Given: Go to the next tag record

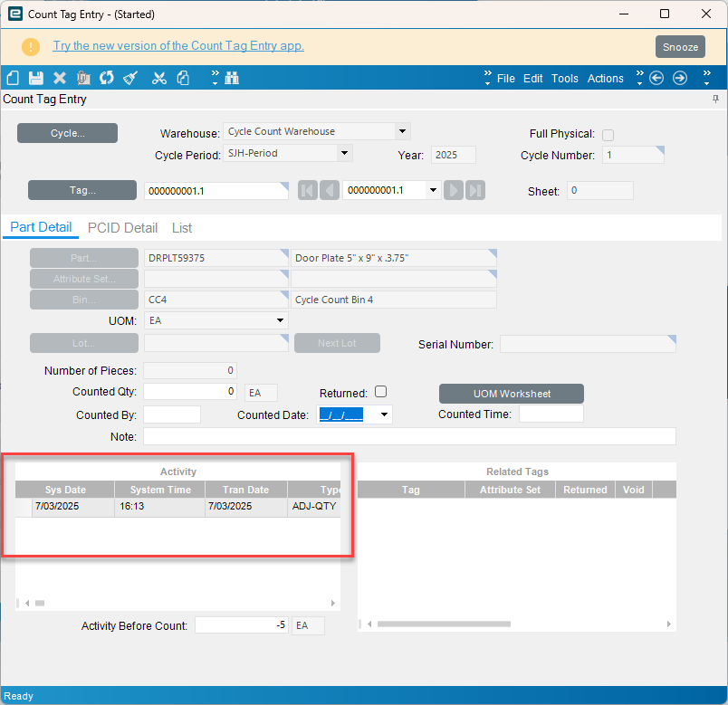Looking at the screenshot, I should coord(454,190).
